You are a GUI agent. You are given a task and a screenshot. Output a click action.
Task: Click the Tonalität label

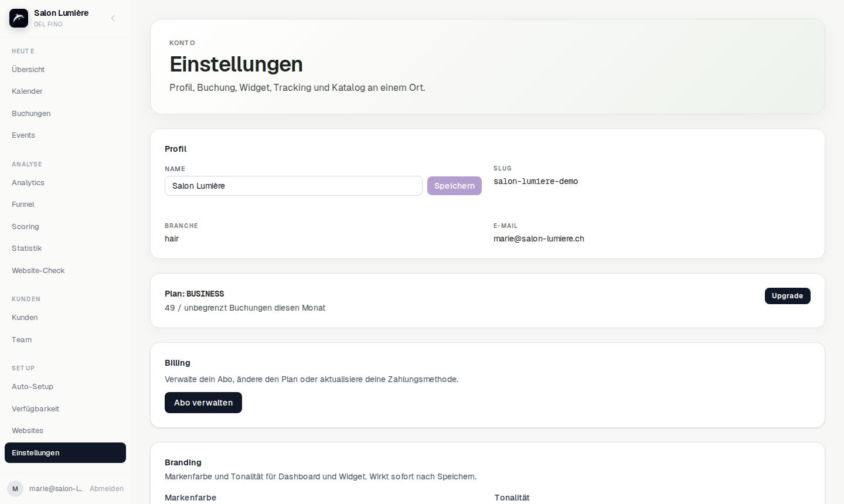(512, 498)
